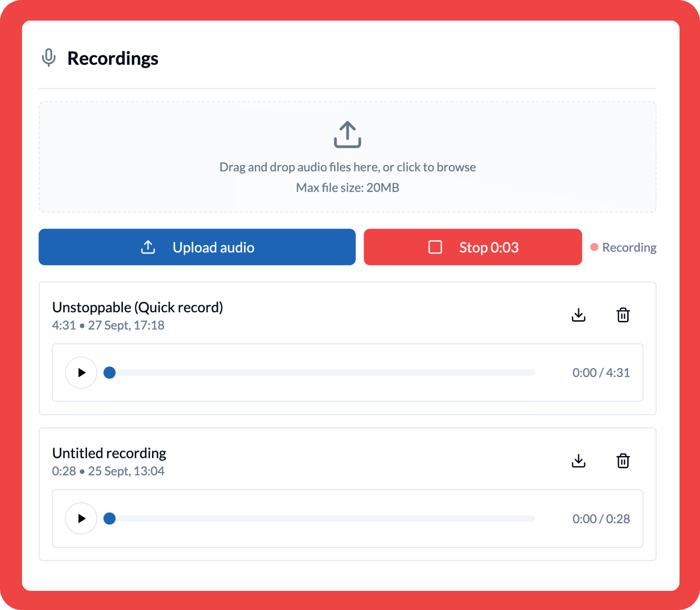The image size is (700, 610).
Task: Download the Unstoppable (Quick record) recording
Action: tap(578, 315)
